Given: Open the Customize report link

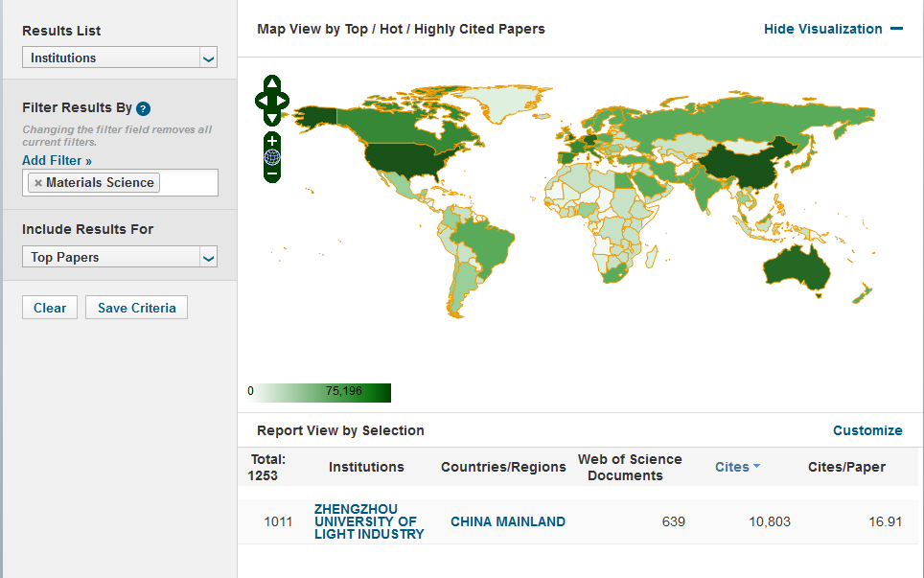Looking at the screenshot, I should pyautogui.click(x=867, y=430).
